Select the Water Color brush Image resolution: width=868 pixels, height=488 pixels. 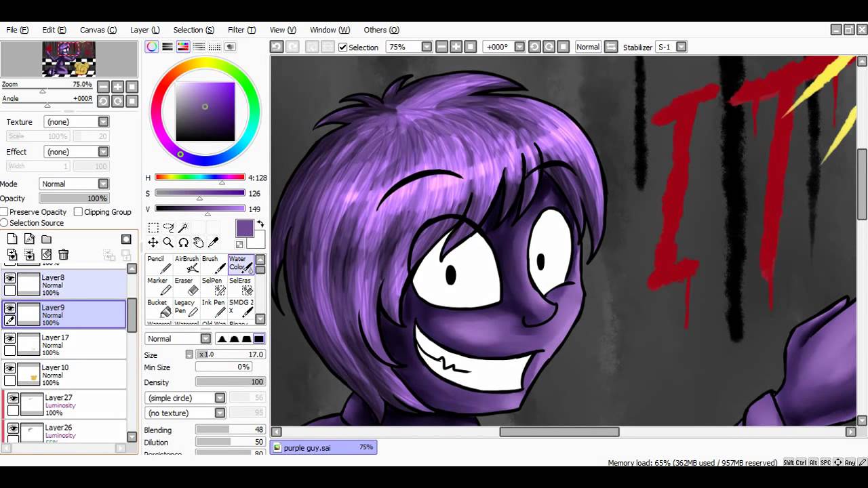[241, 264]
